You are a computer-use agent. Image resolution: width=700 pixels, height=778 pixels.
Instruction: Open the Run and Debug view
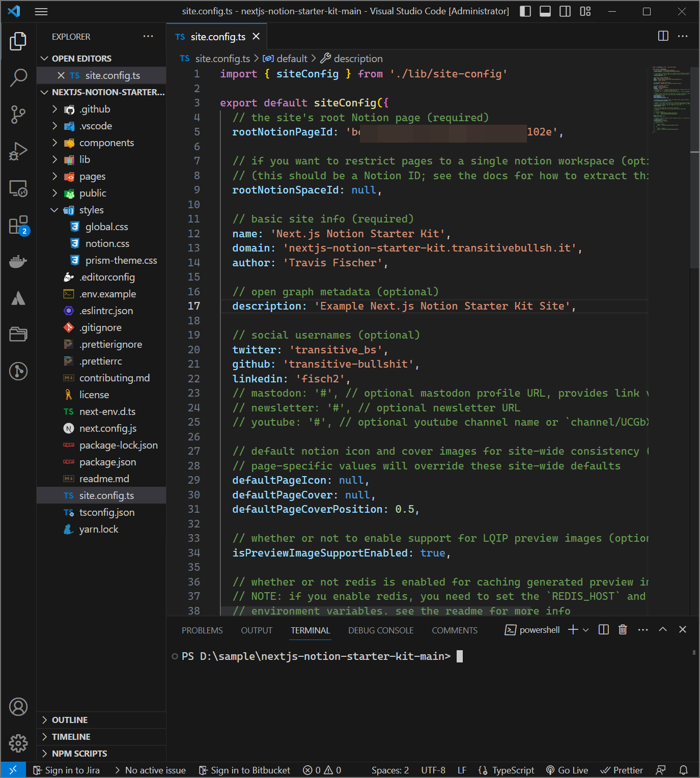coord(18,151)
